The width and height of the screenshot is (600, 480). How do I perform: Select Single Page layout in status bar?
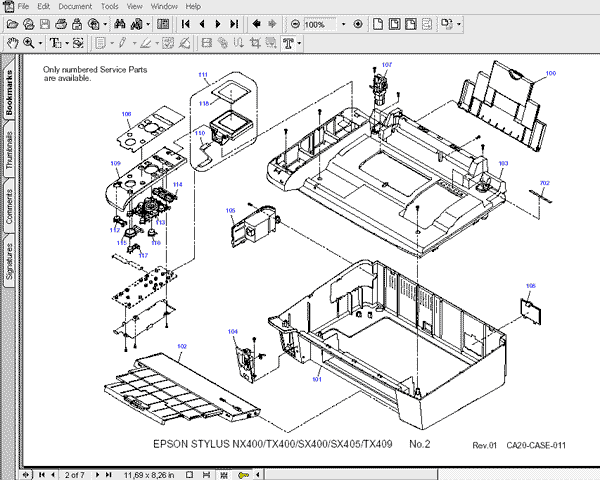pyautogui.click(x=189, y=475)
